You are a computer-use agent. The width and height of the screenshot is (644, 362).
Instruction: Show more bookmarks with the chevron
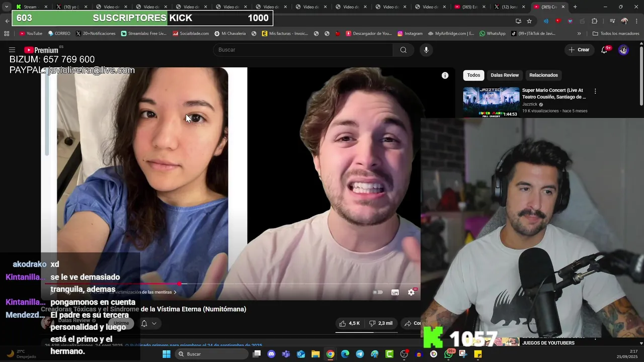[579, 34]
